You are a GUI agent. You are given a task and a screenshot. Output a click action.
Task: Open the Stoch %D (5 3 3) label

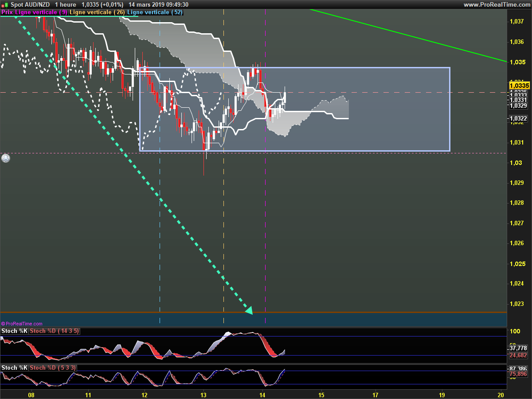pyautogui.click(x=53, y=368)
